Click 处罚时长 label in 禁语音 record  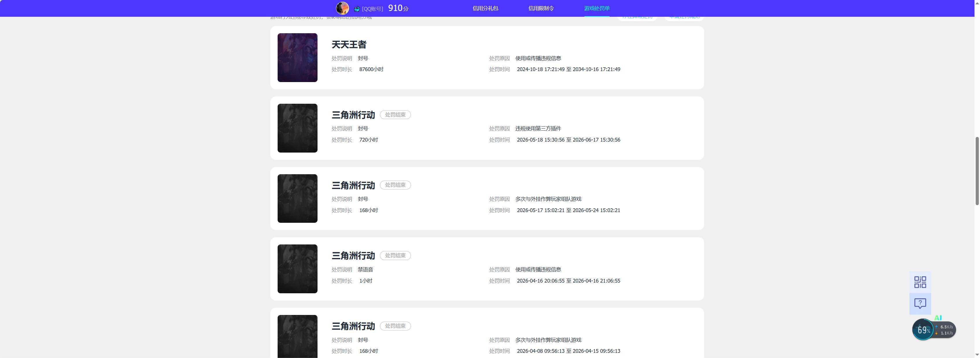click(x=342, y=281)
